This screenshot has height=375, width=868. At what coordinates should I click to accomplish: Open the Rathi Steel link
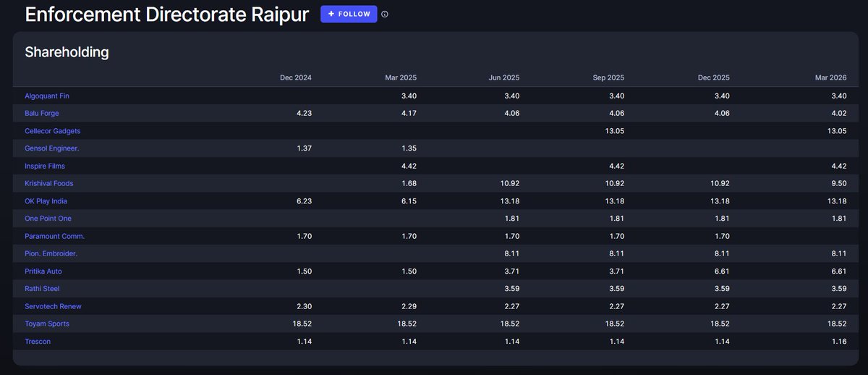[42, 288]
